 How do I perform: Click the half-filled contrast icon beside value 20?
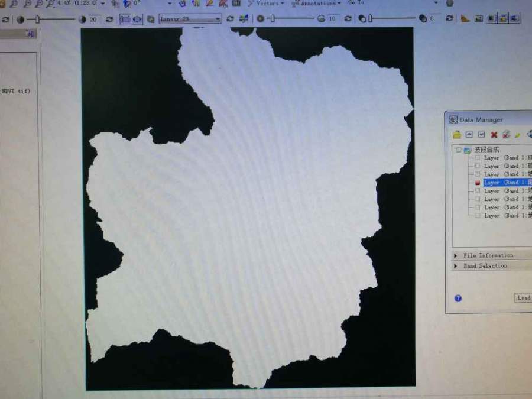(x=82, y=20)
